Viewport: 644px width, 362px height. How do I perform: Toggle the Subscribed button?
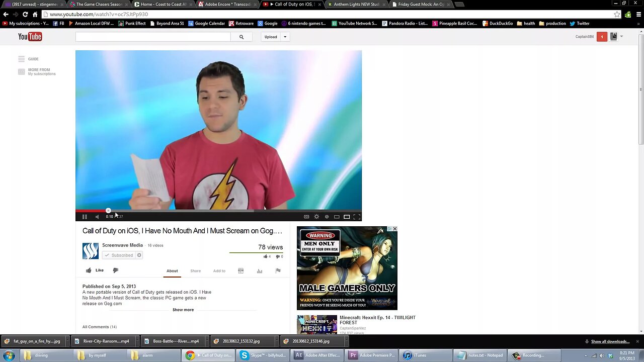(119, 255)
